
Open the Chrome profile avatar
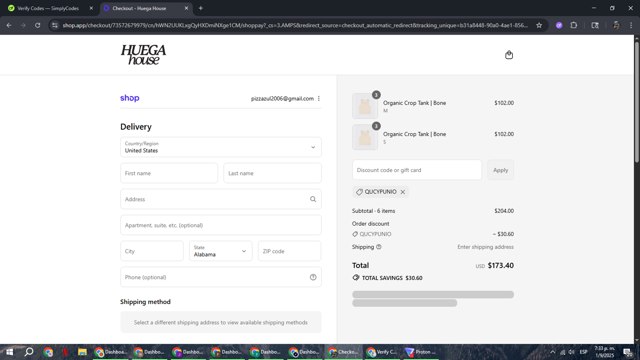(x=616, y=25)
